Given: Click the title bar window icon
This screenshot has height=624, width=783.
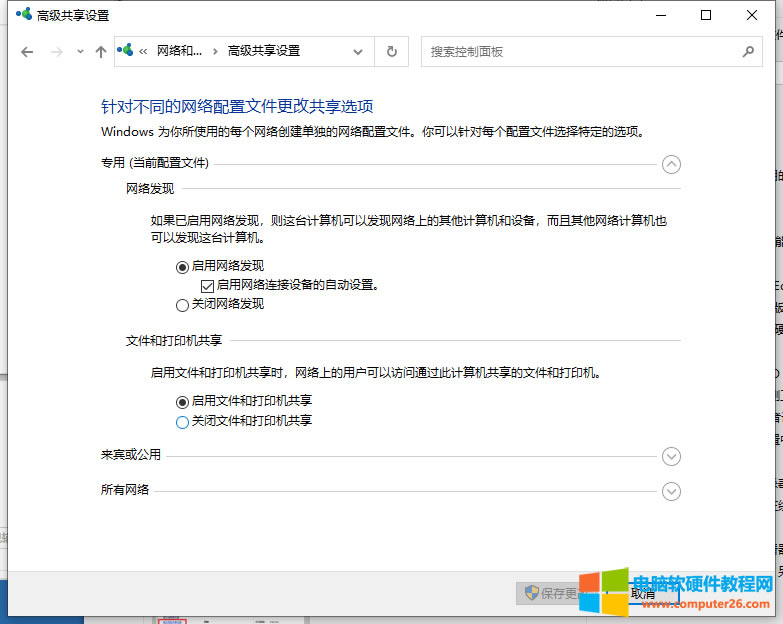Looking at the screenshot, I should [23, 15].
